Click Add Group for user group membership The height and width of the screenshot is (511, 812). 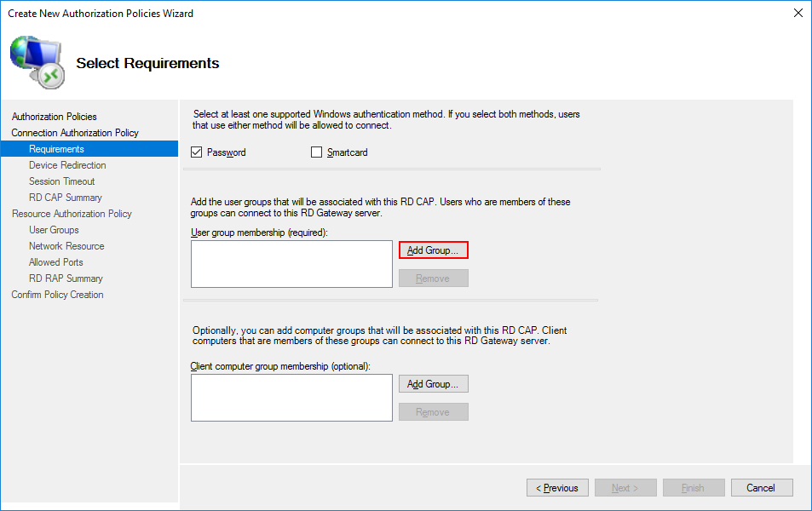pyautogui.click(x=433, y=250)
